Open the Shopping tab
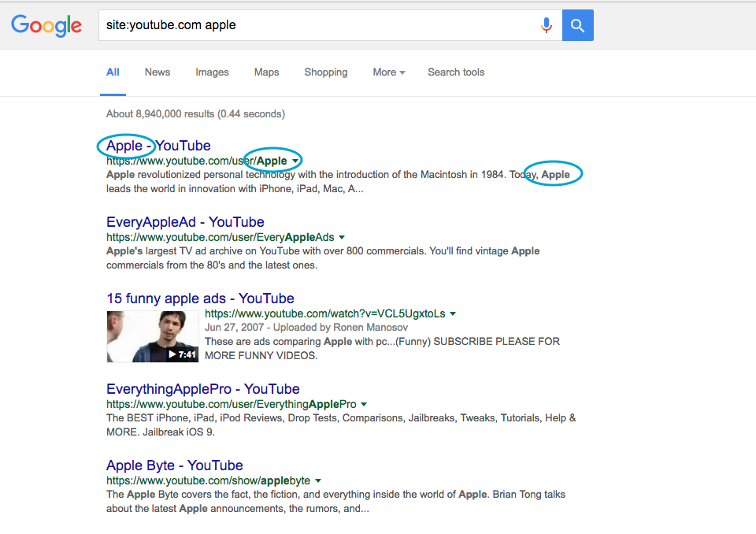756x534 pixels. point(326,72)
